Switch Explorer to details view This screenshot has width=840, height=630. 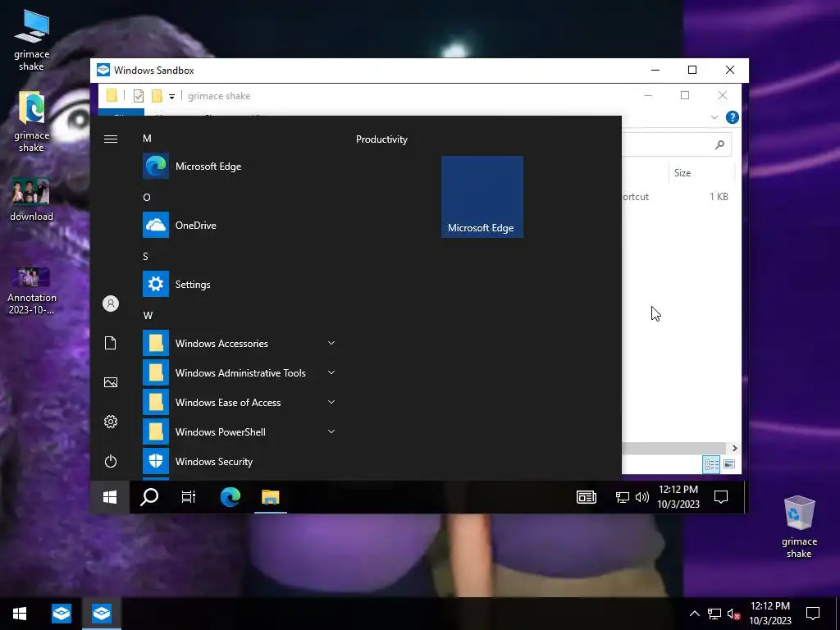click(x=711, y=464)
